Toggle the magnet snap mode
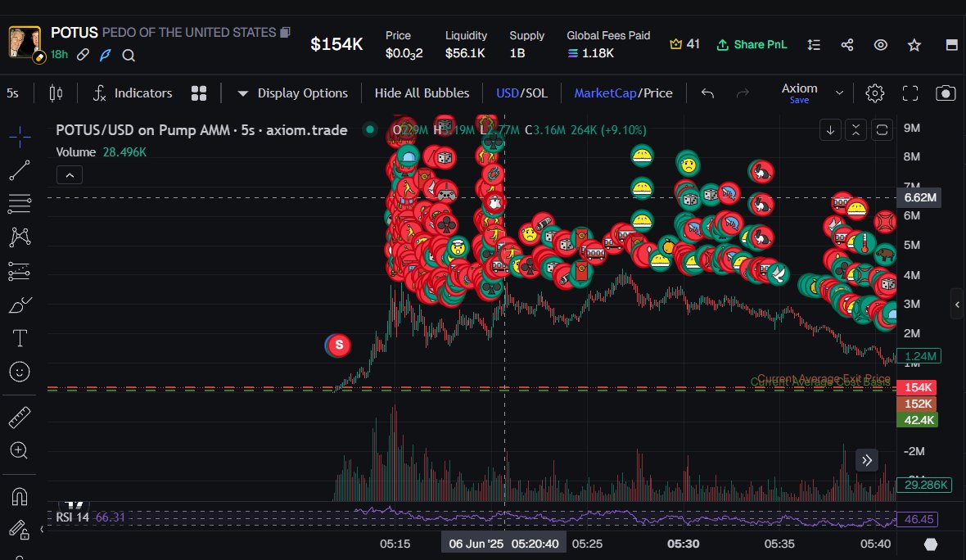This screenshot has width=966, height=560. pos(20,496)
